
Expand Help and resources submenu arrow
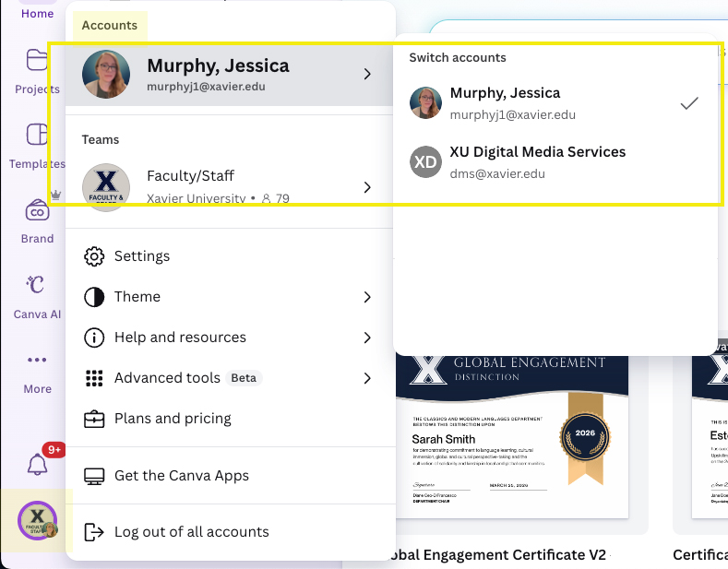click(368, 338)
